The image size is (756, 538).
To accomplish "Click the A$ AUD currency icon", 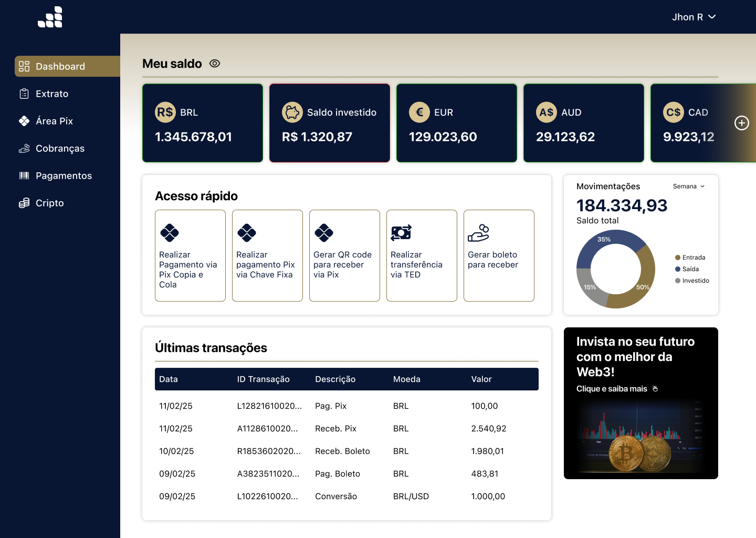I will pyautogui.click(x=547, y=112).
